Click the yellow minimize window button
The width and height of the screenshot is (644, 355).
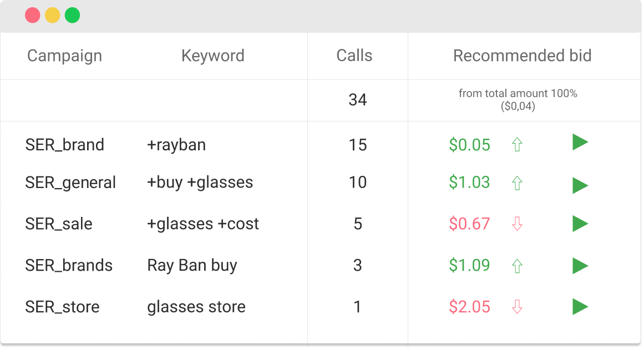coord(52,15)
